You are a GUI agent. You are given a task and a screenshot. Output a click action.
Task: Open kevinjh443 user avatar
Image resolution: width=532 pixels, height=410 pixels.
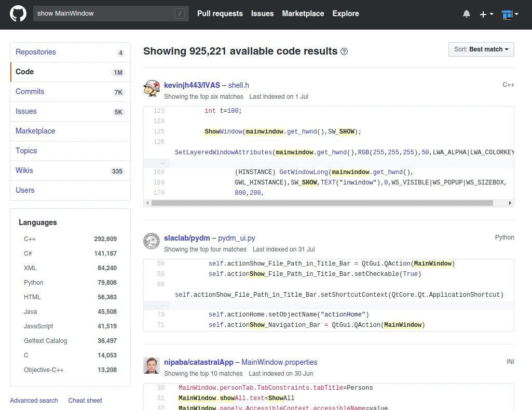coord(152,88)
